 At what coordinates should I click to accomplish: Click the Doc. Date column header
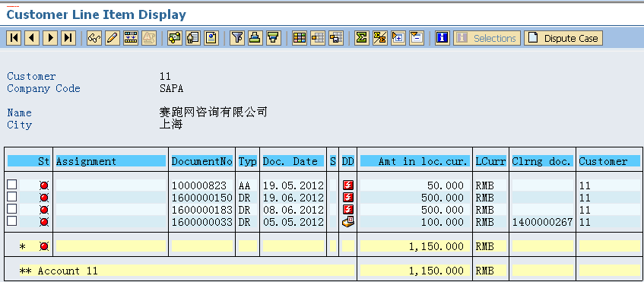293,161
